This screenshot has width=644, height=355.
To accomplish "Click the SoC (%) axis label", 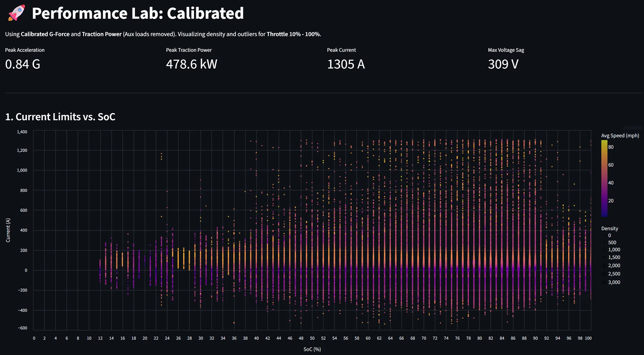I will [x=311, y=349].
